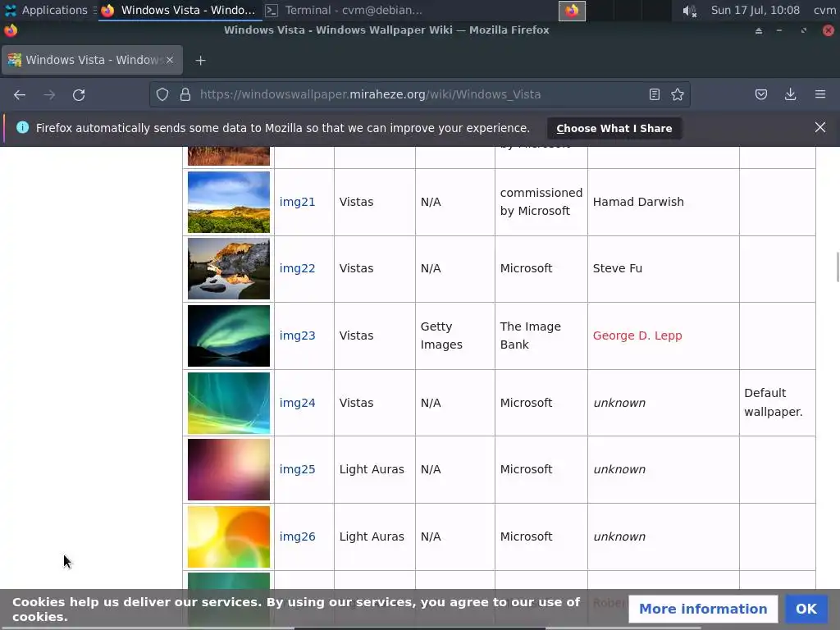Image resolution: width=840 pixels, height=630 pixels.
Task: Open the img24 default wallpaper thumbnail
Action: click(229, 403)
